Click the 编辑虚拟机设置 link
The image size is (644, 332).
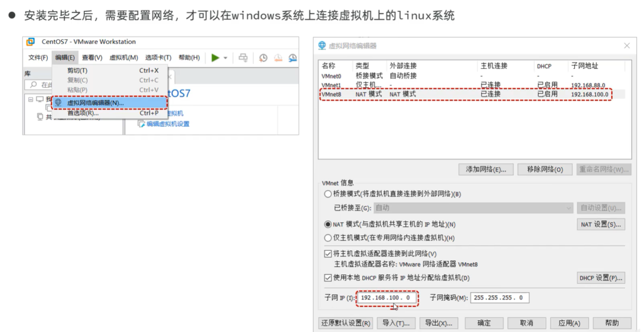[168, 124]
